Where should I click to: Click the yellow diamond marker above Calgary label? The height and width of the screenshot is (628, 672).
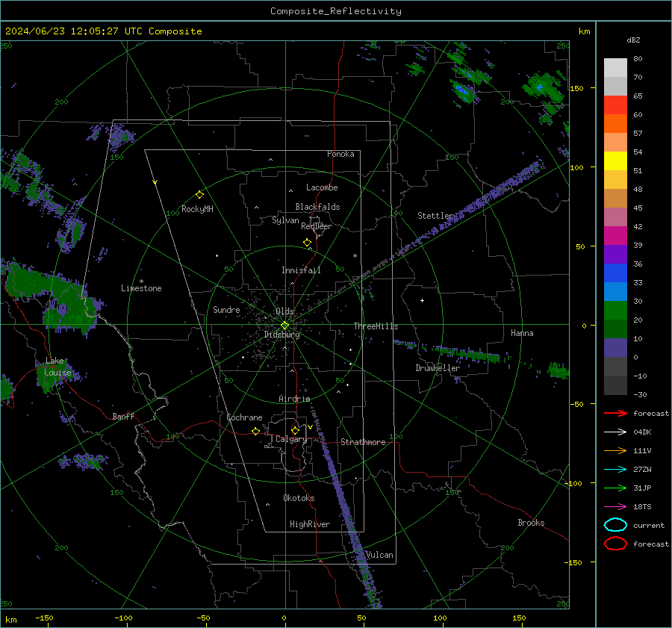click(295, 430)
